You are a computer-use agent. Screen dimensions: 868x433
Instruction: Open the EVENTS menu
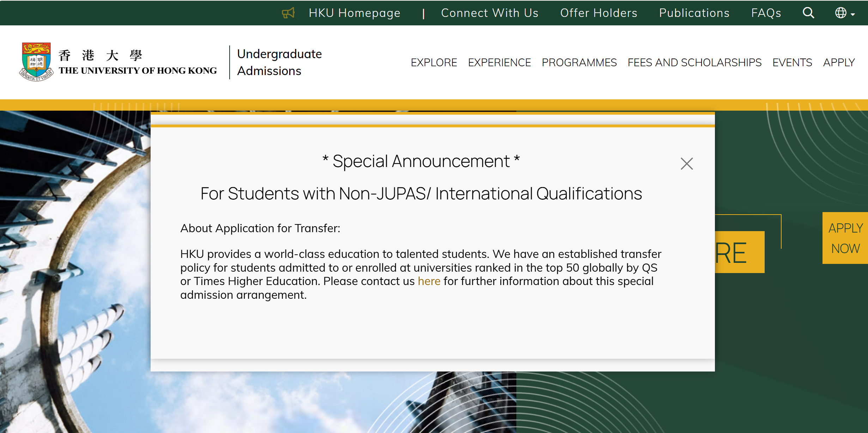[x=792, y=62]
